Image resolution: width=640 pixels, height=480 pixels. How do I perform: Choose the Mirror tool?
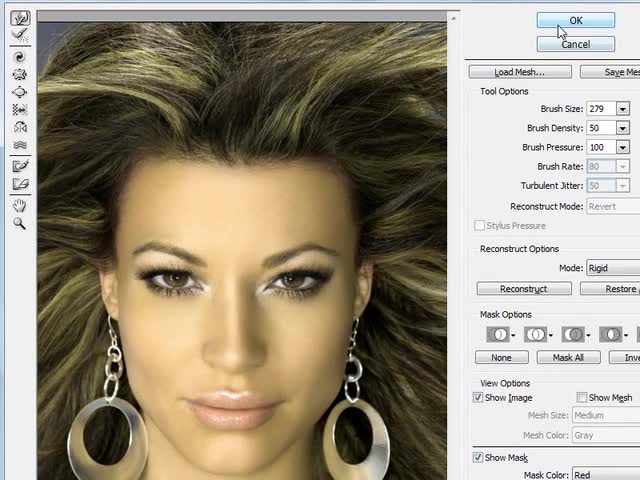(19, 127)
